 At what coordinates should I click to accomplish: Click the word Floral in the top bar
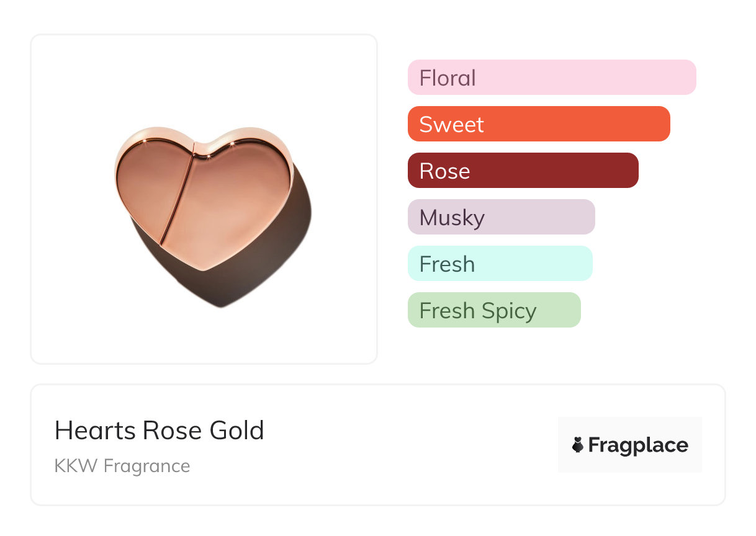point(448,78)
